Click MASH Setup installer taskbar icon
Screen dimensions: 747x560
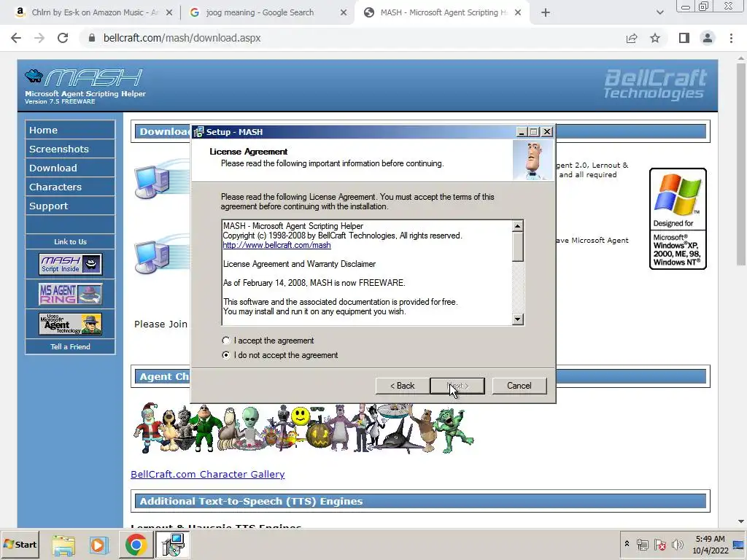click(172, 545)
